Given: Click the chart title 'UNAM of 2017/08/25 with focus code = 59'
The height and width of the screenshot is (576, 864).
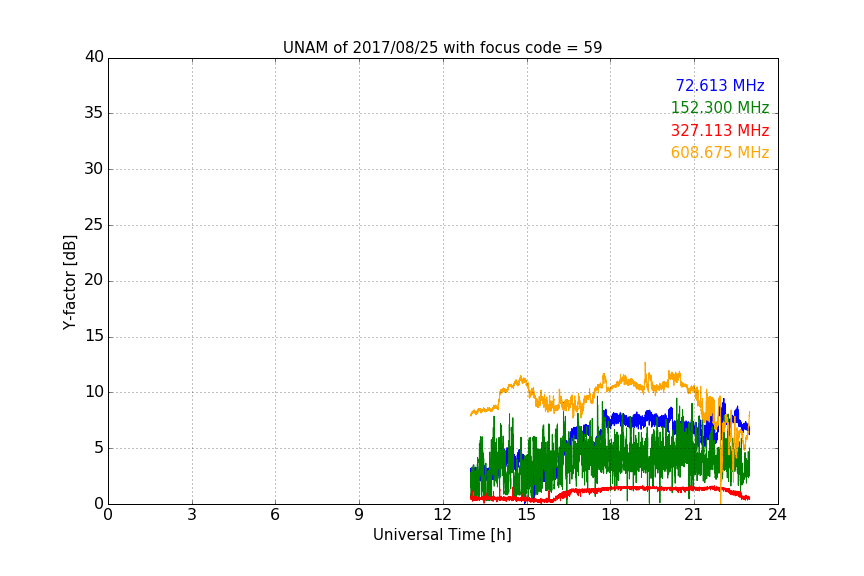Looking at the screenshot, I should coord(442,48).
